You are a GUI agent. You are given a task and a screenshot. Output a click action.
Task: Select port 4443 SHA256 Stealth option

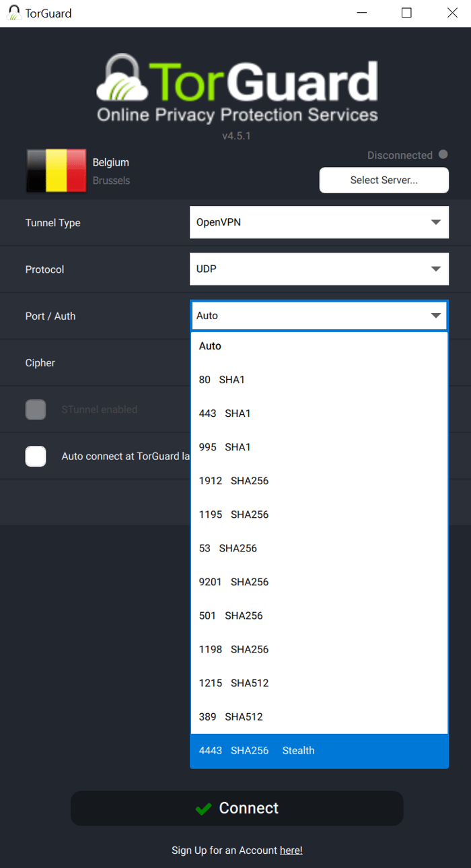coord(319,751)
